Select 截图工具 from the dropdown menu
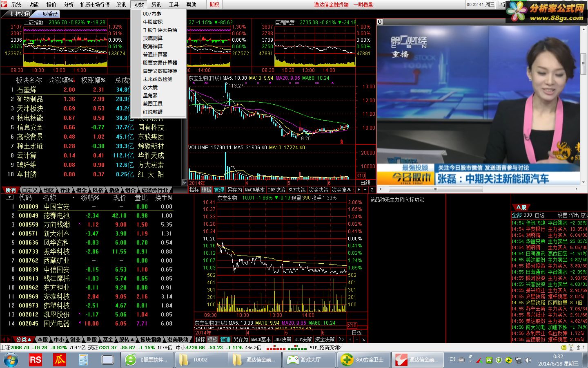 153,104
